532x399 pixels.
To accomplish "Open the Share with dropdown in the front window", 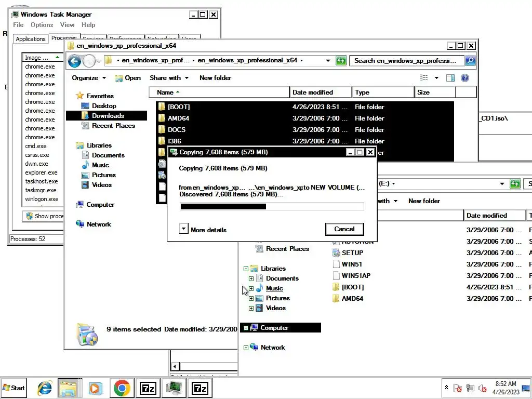I will 169,78.
